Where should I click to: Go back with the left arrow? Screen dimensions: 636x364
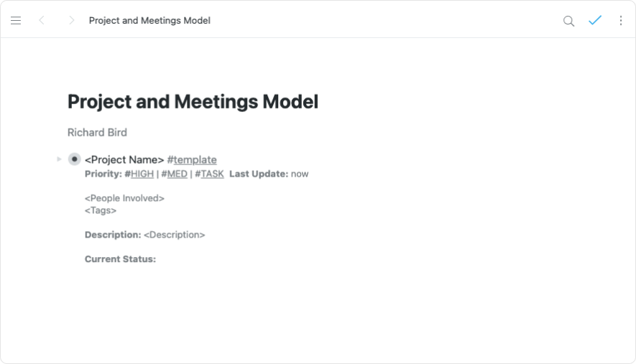coord(42,21)
